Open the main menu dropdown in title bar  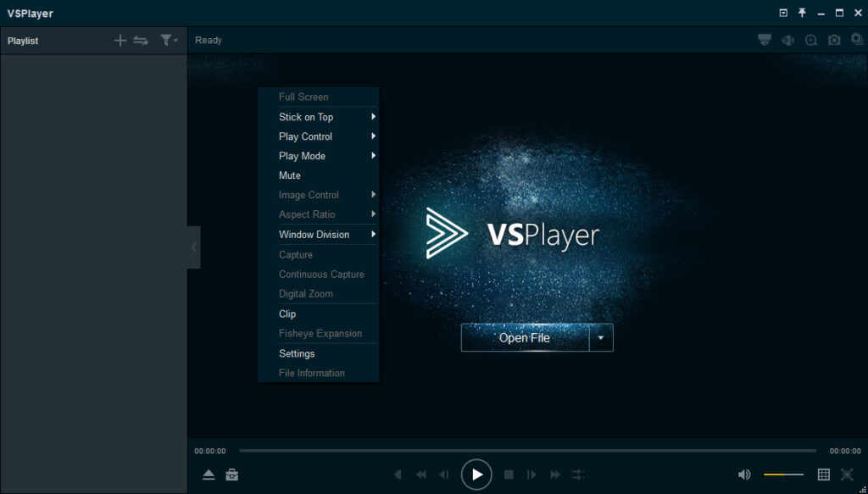click(x=783, y=13)
